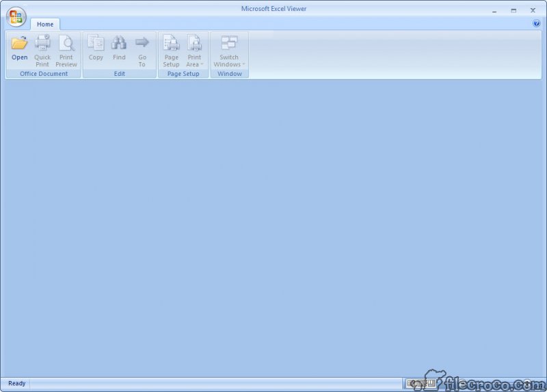The image size is (547, 392).
Task: Switch to Page Break Preview view button
Action: pyautogui.click(x=432, y=384)
